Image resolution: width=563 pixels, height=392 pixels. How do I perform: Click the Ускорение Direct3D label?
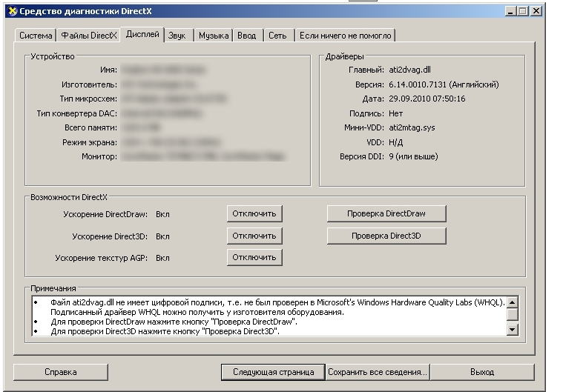(x=110, y=236)
